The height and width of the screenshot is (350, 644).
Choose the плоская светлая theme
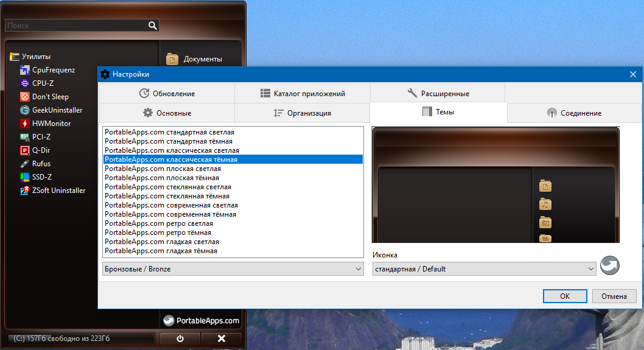233,169
